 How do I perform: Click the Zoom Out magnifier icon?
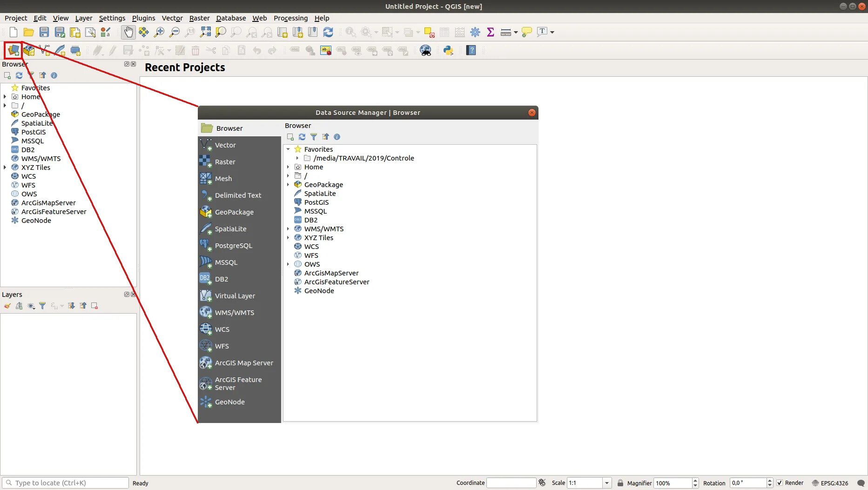point(175,32)
